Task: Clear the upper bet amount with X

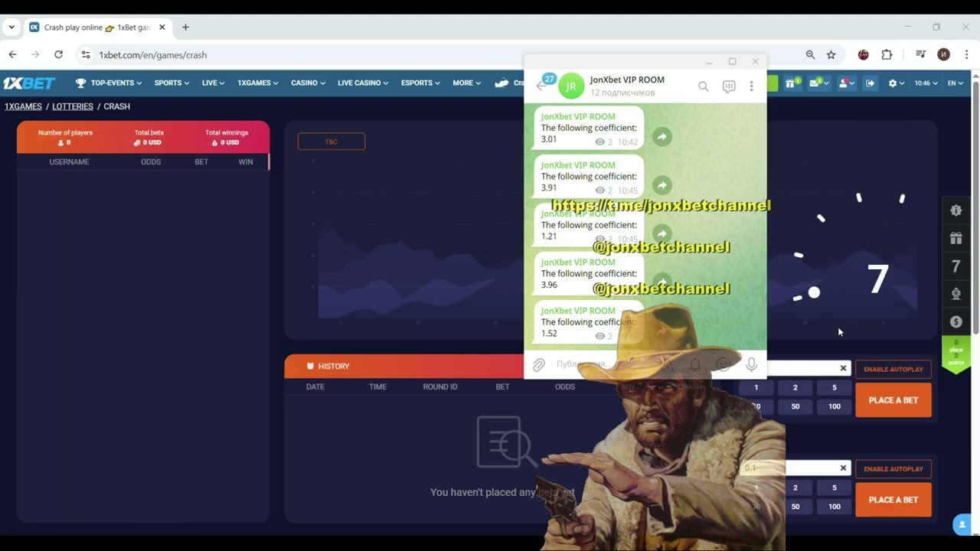Action: pos(843,368)
